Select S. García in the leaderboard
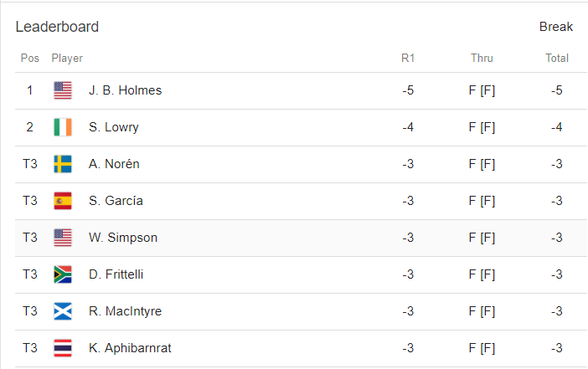588x369 pixels. [x=116, y=201]
